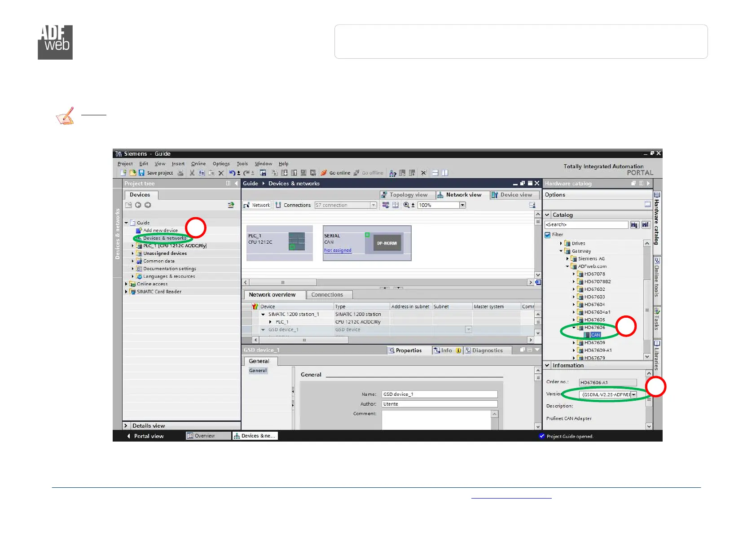Click the Overview taskbar button
The image size is (756, 534).
pos(208,436)
